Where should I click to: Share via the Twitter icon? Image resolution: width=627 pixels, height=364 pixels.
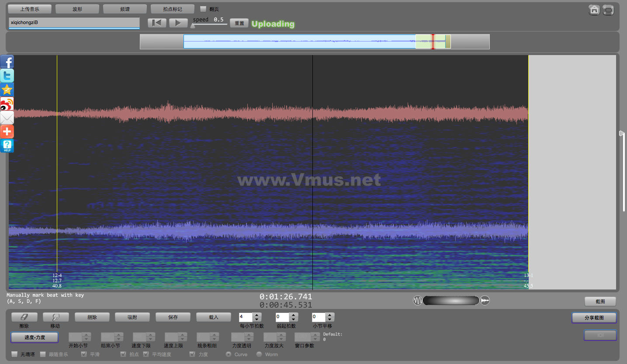click(7, 76)
